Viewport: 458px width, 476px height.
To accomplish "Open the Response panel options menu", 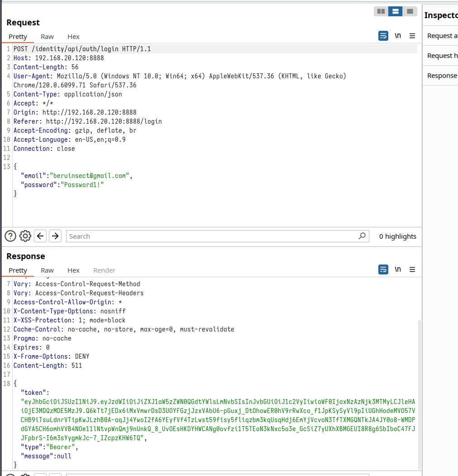I will [412, 269].
